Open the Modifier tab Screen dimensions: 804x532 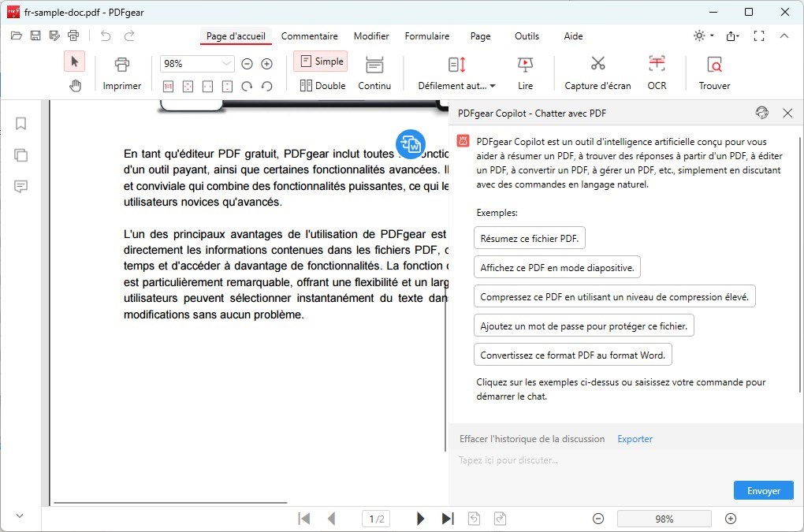click(x=371, y=36)
